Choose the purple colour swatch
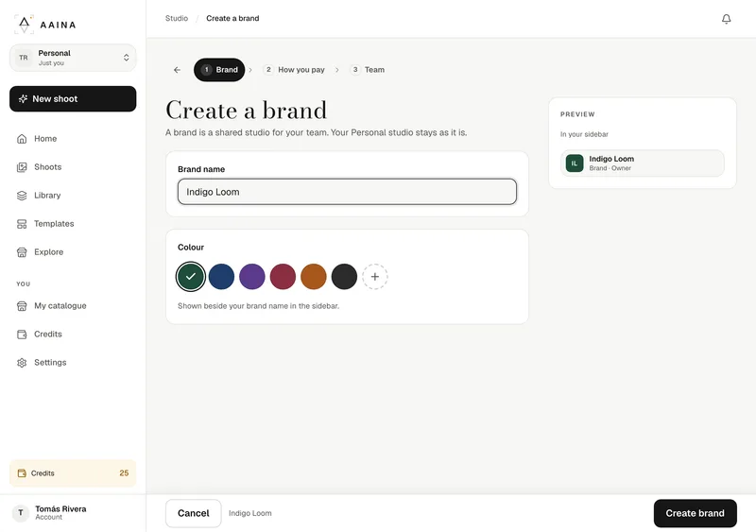 pyautogui.click(x=252, y=276)
